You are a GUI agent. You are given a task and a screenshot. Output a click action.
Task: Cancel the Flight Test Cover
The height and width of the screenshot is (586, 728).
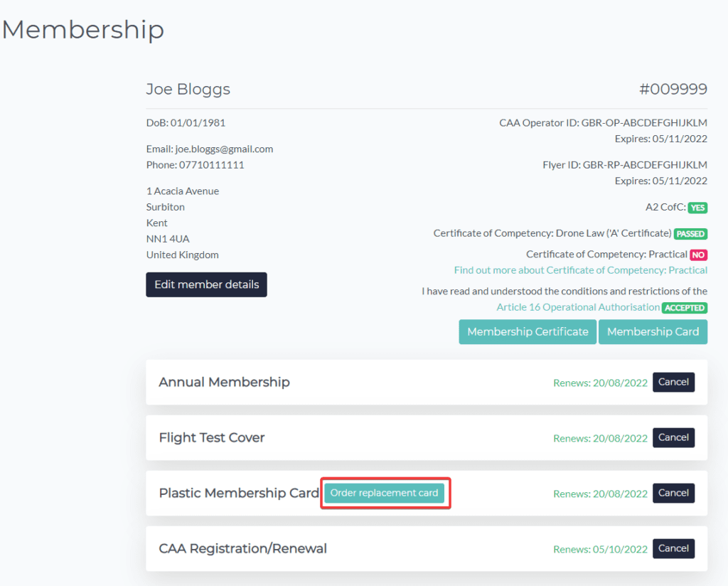click(x=673, y=437)
